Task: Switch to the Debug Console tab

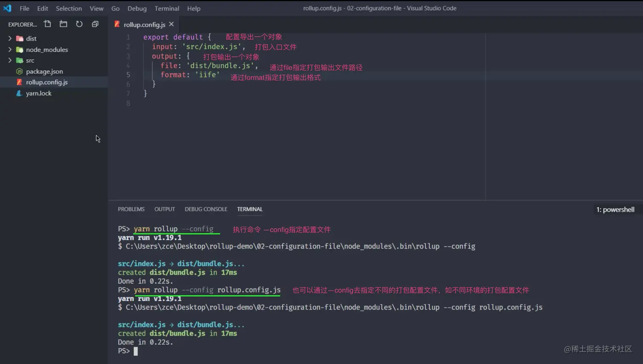Action: pyautogui.click(x=206, y=209)
